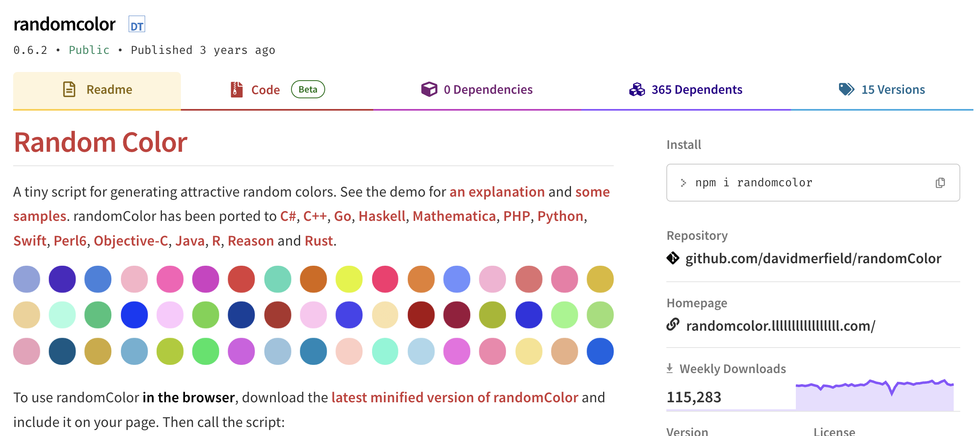The image size is (980, 436).
Task: Open the Rust port link
Action: pyautogui.click(x=319, y=241)
